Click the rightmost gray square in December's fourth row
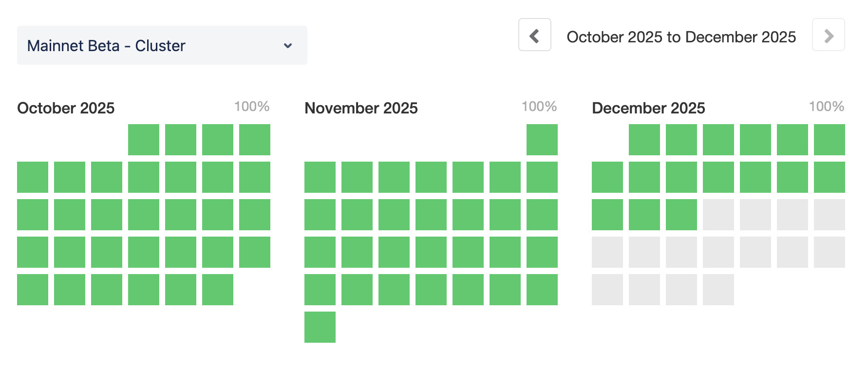 click(830, 252)
